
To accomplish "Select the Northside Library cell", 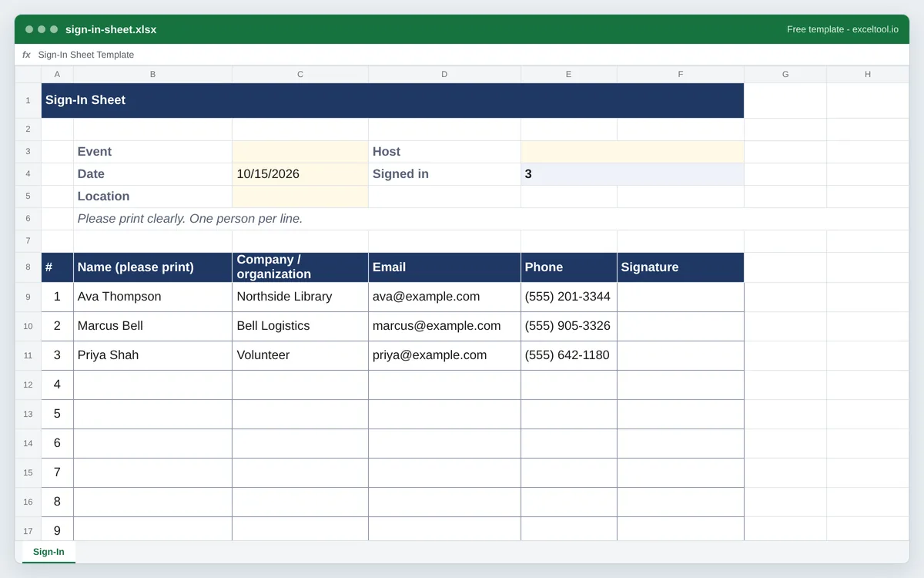I will click(x=300, y=297).
